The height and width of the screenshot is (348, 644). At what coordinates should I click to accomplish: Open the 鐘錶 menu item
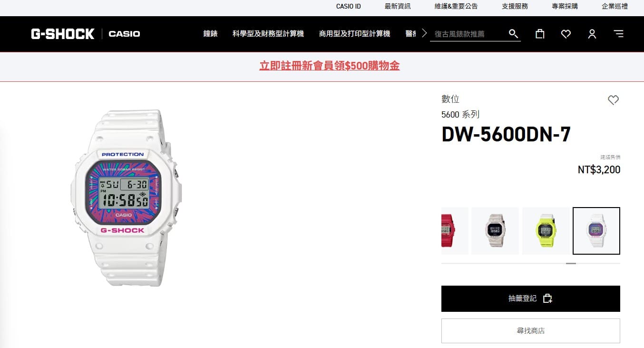click(210, 34)
